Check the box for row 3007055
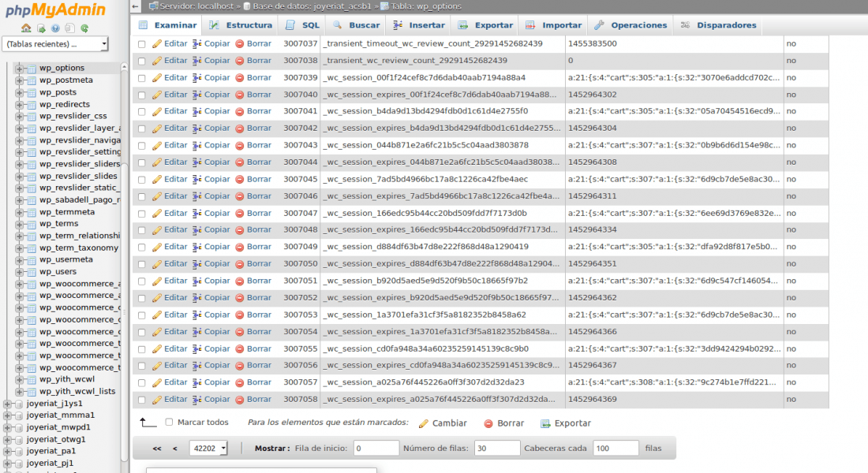 tap(142, 349)
